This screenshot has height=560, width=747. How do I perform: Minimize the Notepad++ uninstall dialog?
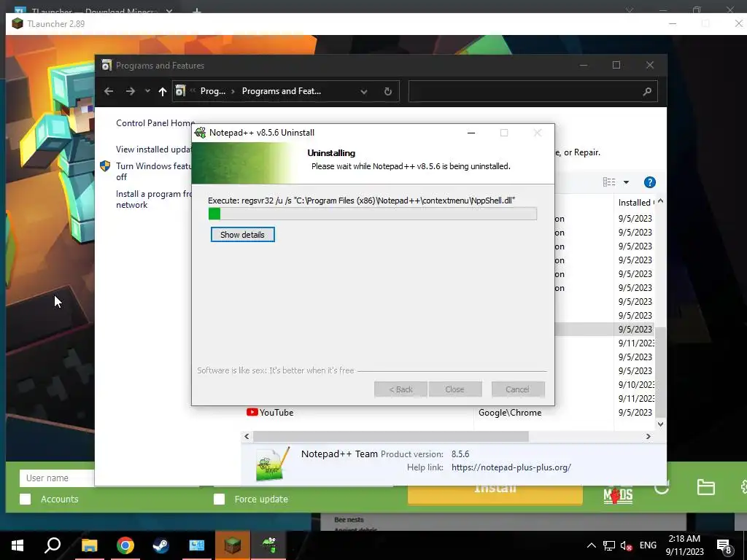[x=471, y=133]
